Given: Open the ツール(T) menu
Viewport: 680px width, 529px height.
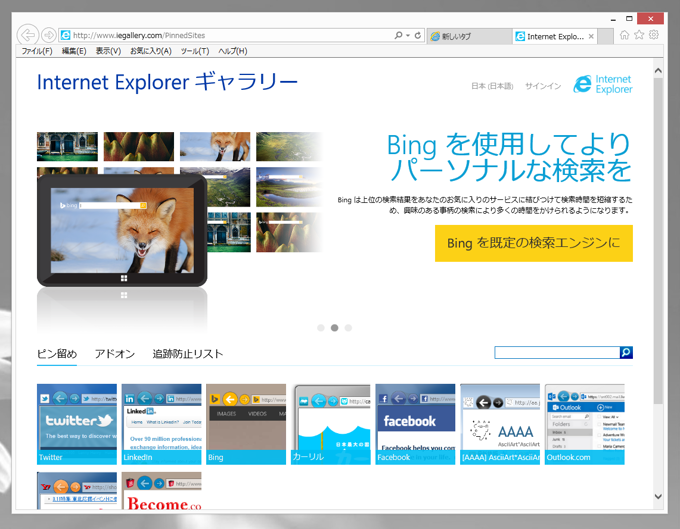Looking at the screenshot, I should [x=195, y=51].
